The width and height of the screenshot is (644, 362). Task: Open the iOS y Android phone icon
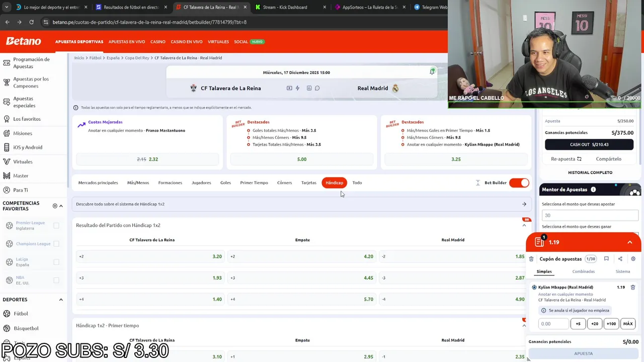[x=7, y=147]
